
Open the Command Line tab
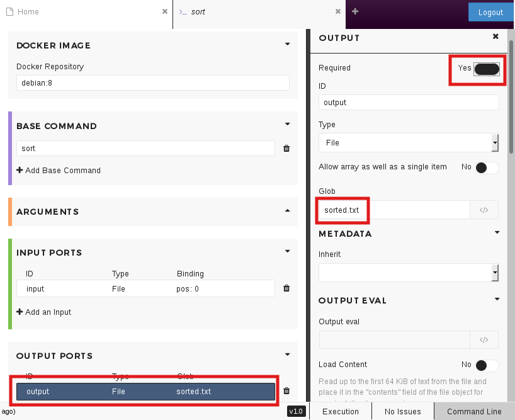(474, 411)
